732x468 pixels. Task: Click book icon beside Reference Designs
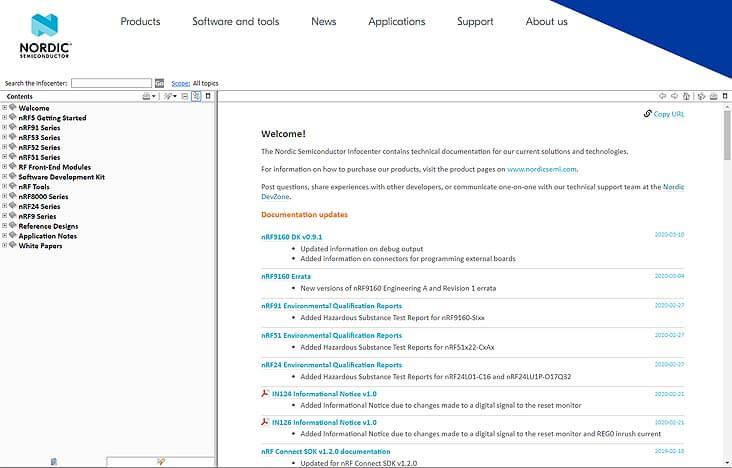[13, 225]
